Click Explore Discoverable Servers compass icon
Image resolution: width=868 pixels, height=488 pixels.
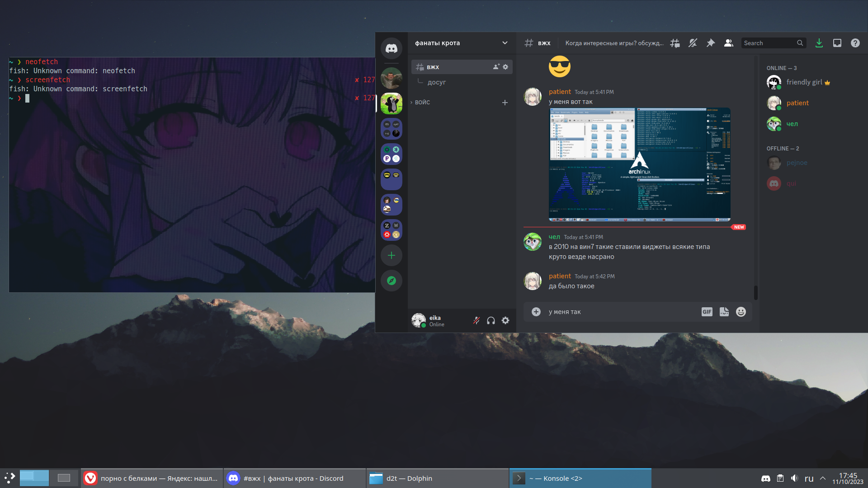(392, 281)
